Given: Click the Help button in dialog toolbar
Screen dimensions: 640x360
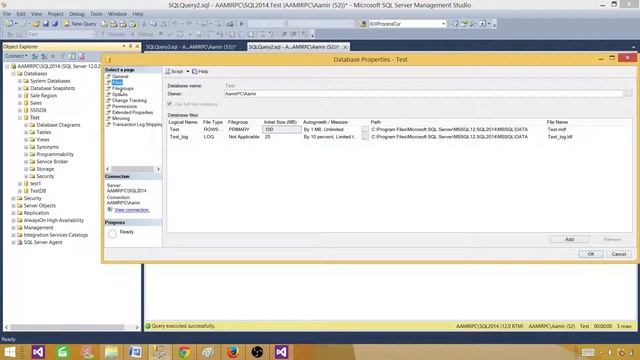Looking at the screenshot, I should pyautogui.click(x=200, y=71).
